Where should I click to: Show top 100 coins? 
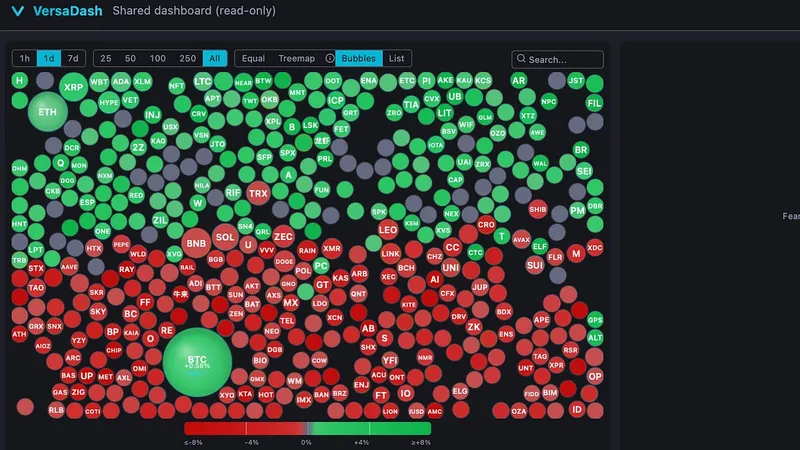(158, 58)
